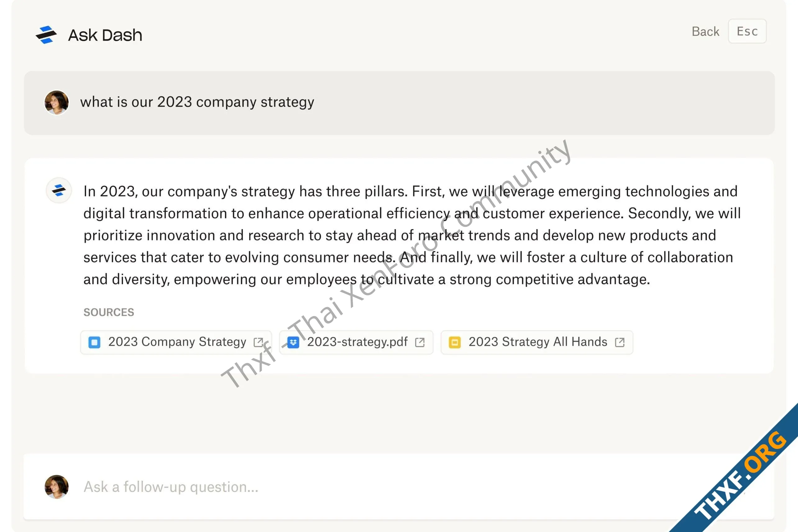The image size is (798, 532).
Task: Open the 2023-strategy.pdf source
Action: 356,342
